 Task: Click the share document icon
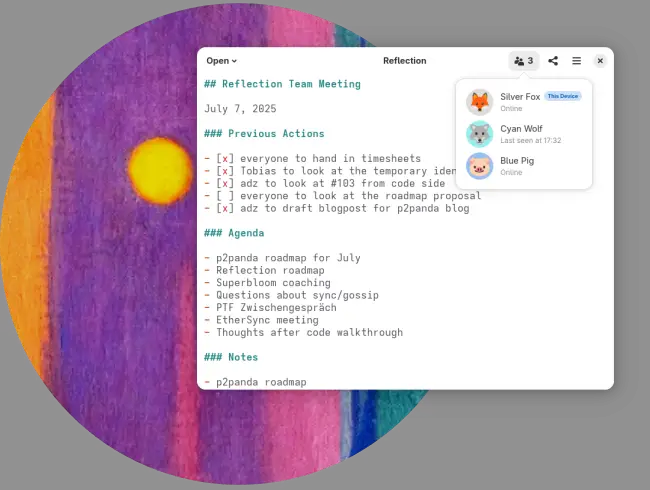pos(553,61)
